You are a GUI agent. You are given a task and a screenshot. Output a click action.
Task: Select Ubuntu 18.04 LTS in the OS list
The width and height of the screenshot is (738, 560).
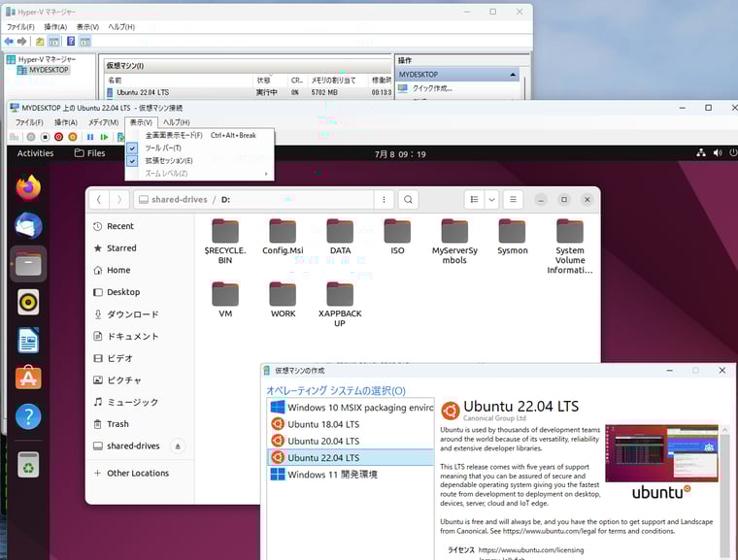[x=352, y=424]
